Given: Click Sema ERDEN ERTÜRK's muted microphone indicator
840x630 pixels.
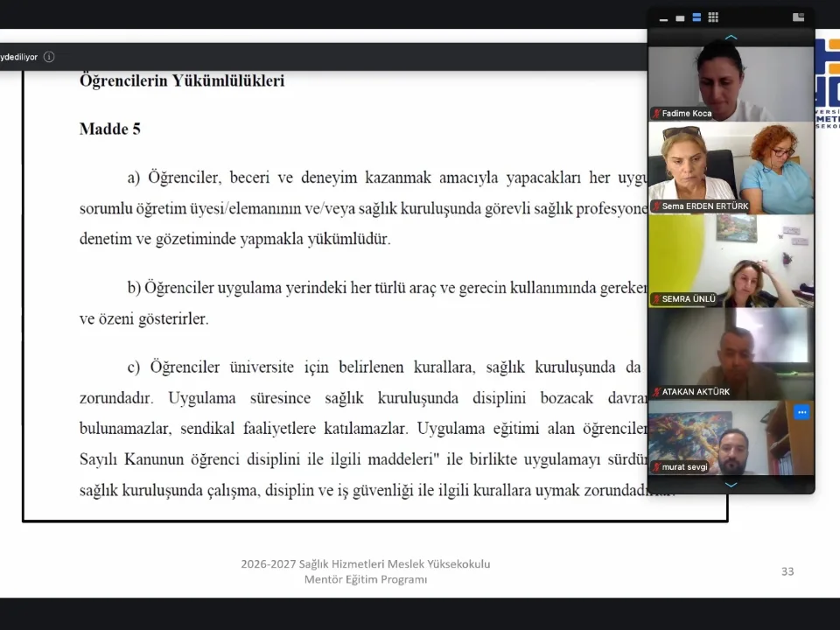Looking at the screenshot, I should pos(656,206).
